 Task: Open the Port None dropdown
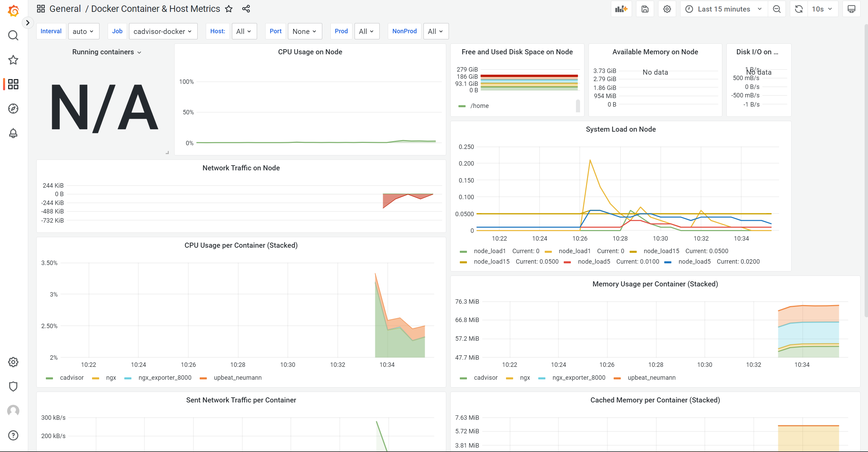pyautogui.click(x=305, y=31)
